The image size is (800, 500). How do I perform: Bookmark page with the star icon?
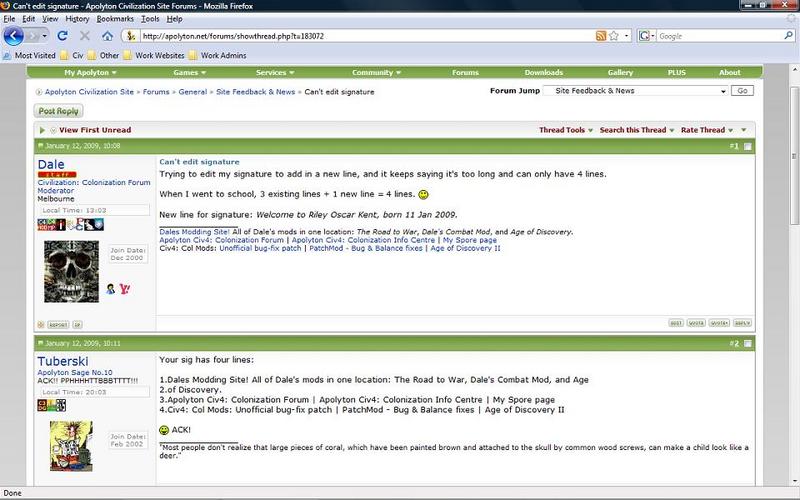click(613, 36)
